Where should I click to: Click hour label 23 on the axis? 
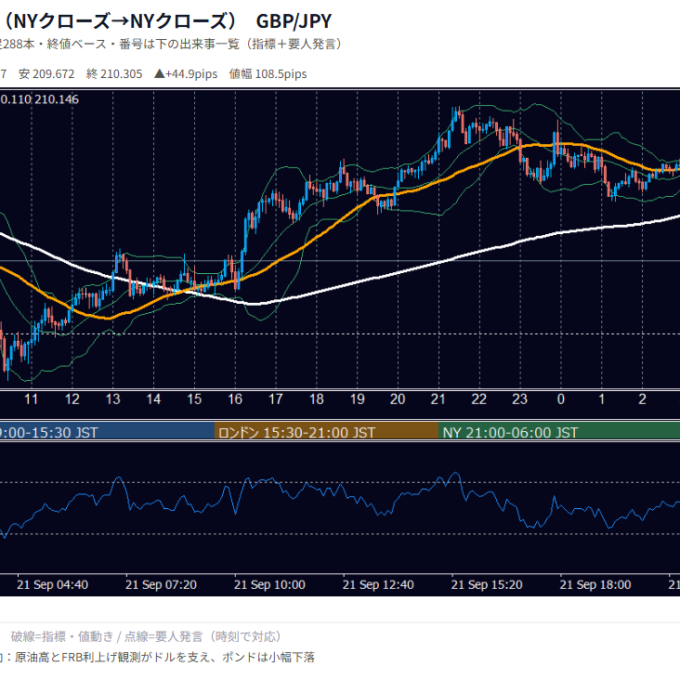click(520, 399)
